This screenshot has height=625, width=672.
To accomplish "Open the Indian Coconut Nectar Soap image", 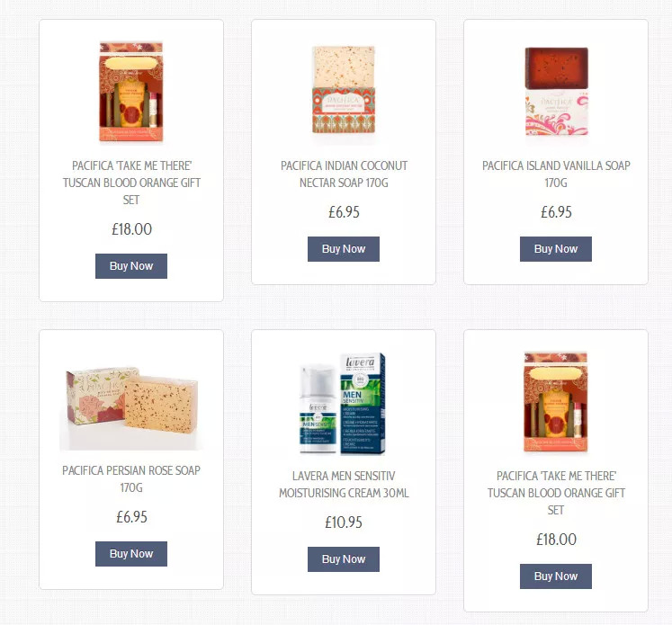I will [x=344, y=91].
